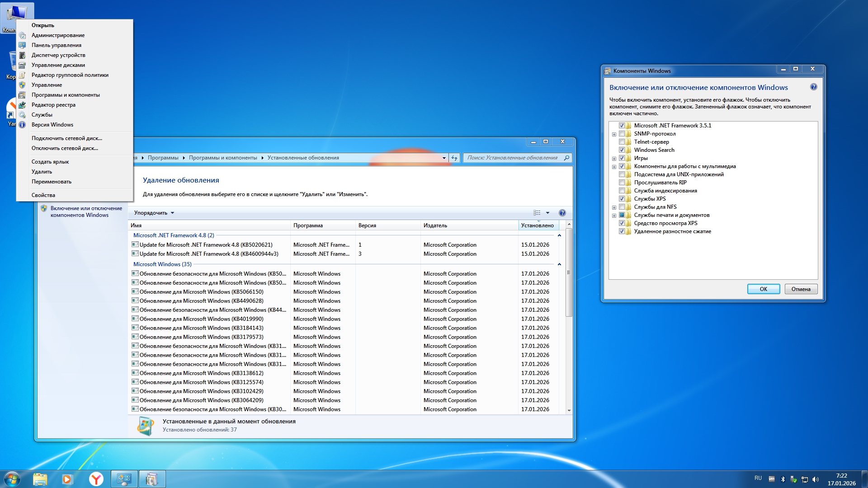This screenshot has width=868, height=488.
Task: Expand the SNMP-протокол tree node
Action: pos(614,134)
